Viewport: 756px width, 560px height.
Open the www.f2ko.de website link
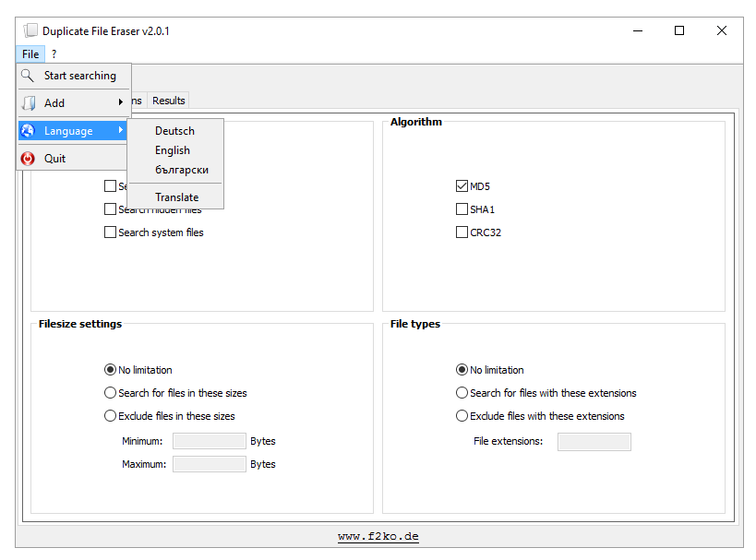pos(378,536)
